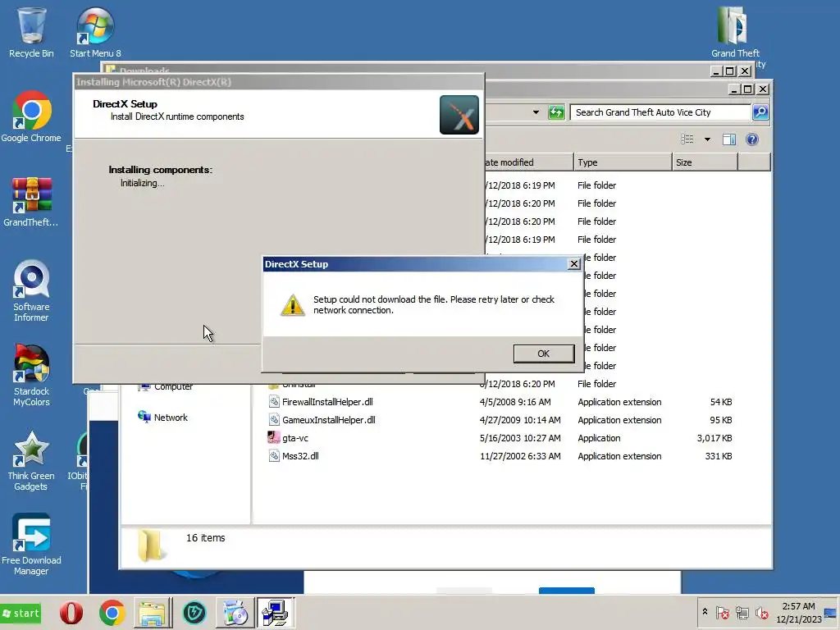Click the network tray icon

(742, 613)
